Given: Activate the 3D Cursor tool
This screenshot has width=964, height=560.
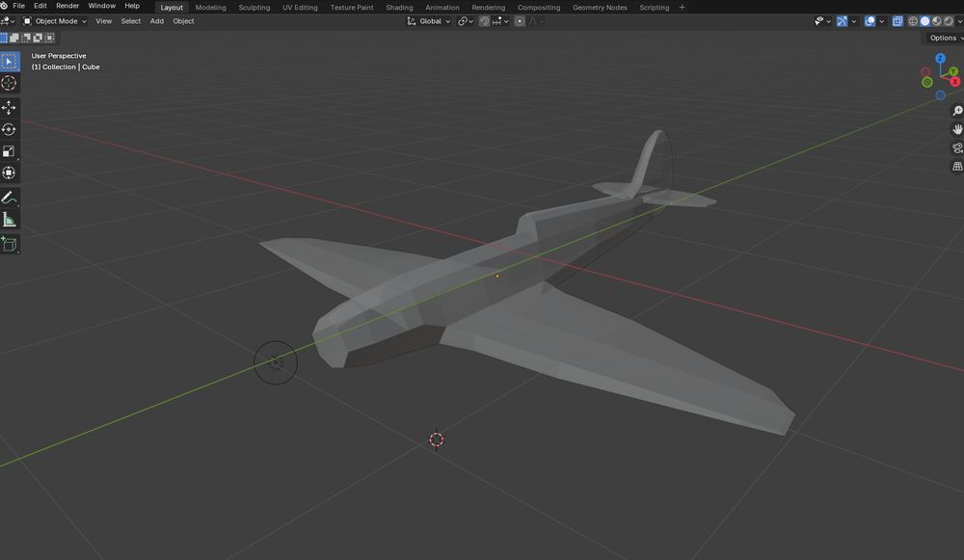Looking at the screenshot, I should point(9,83).
